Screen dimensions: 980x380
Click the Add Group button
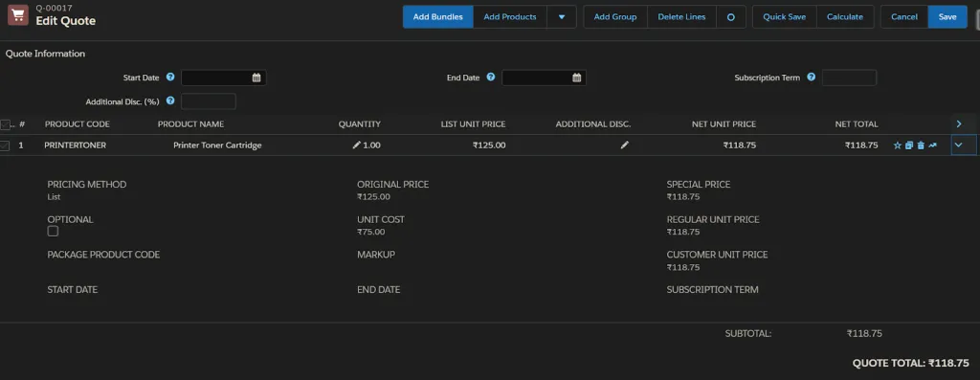[x=615, y=17]
